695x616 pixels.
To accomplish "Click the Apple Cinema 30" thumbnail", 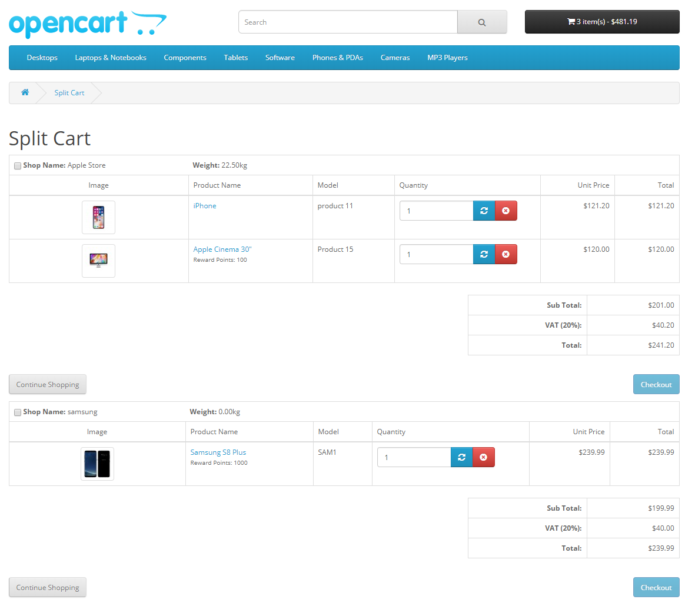I will pyautogui.click(x=98, y=261).
